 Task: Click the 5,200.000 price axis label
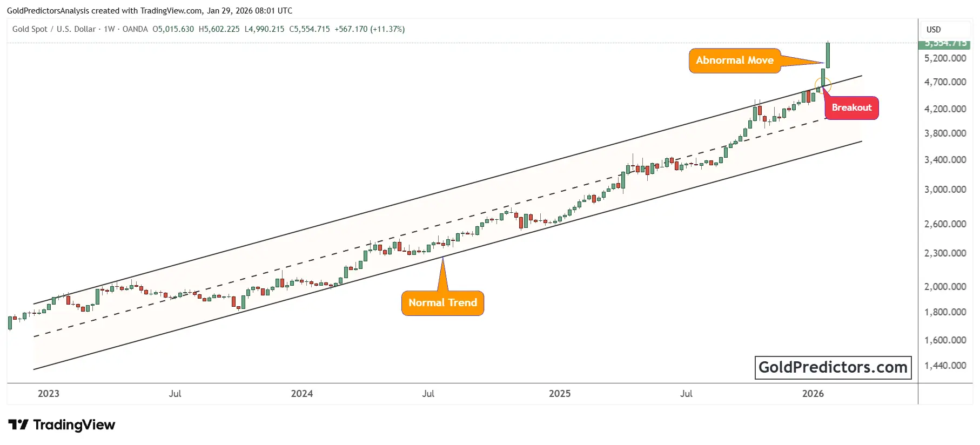pyautogui.click(x=945, y=58)
